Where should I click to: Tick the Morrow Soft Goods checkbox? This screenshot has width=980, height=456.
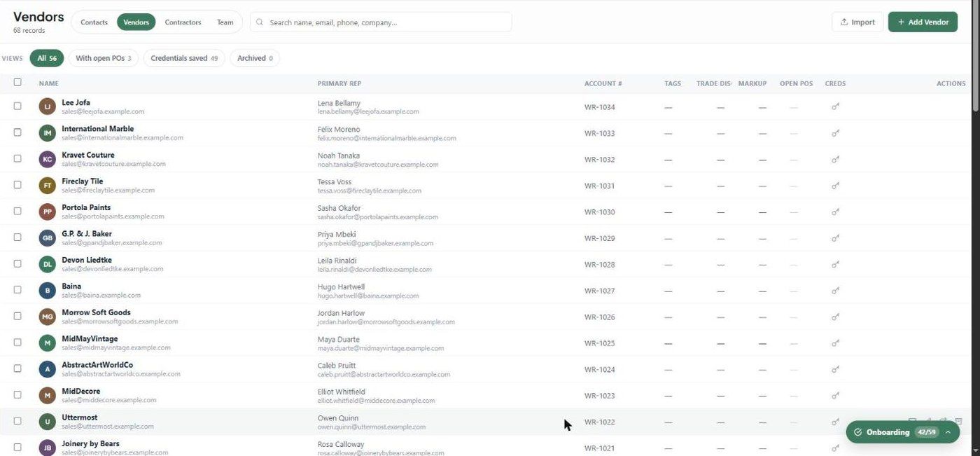pyautogui.click(x=17, y=316)
